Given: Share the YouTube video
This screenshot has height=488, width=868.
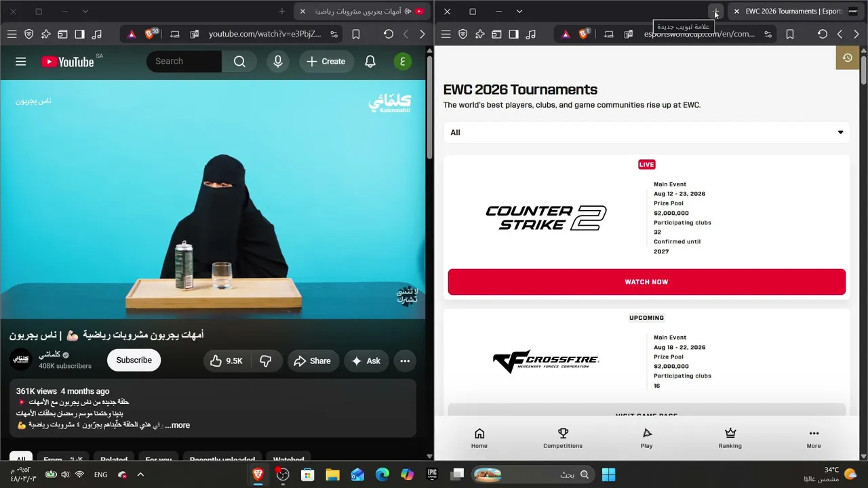Looking at the screenshot, I should (x=313, y=361).
